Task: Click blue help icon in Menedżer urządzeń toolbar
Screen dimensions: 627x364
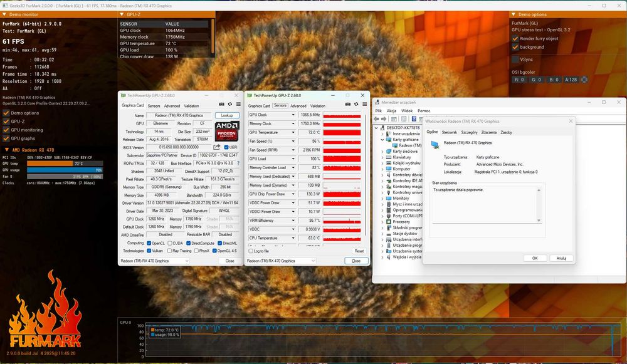Action: pos(414,119)
